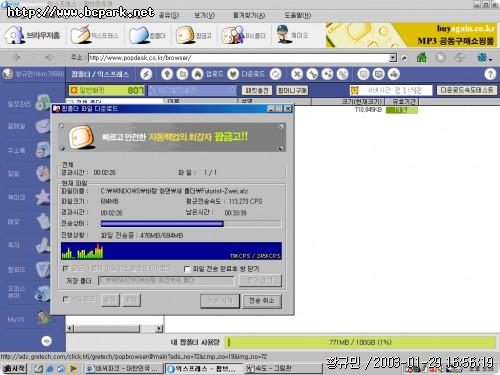This screenshot has height=375, width=500.
Task: Click the 패킷충전 button
Action: pos(257,90)
